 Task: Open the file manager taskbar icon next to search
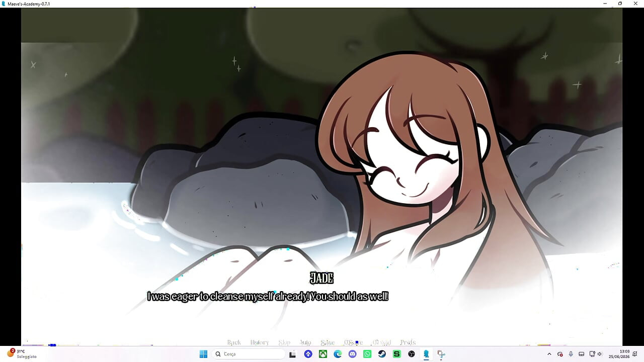(x=292, y=354)
